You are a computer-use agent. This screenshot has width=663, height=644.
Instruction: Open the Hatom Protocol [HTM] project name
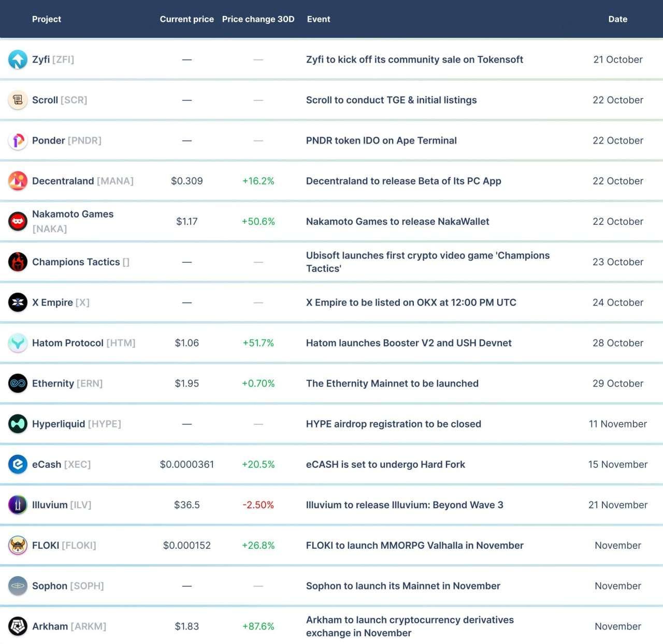[x=84, y=343]
